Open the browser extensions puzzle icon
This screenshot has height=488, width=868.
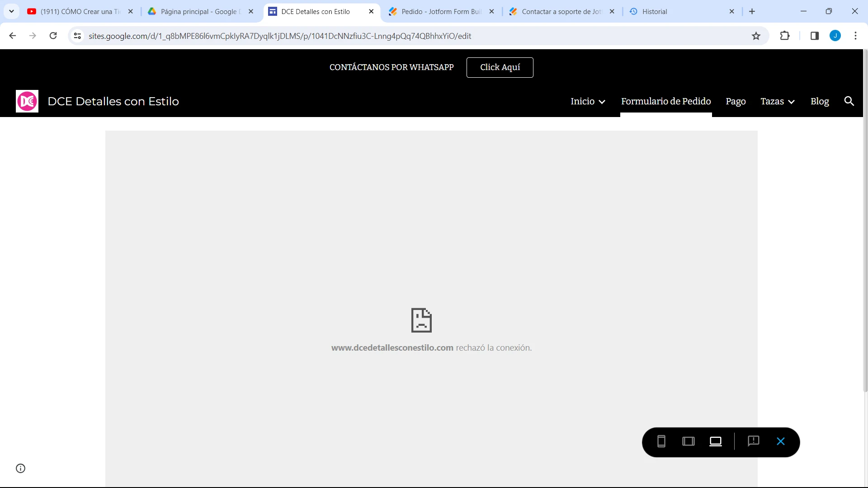pos(785,36)
